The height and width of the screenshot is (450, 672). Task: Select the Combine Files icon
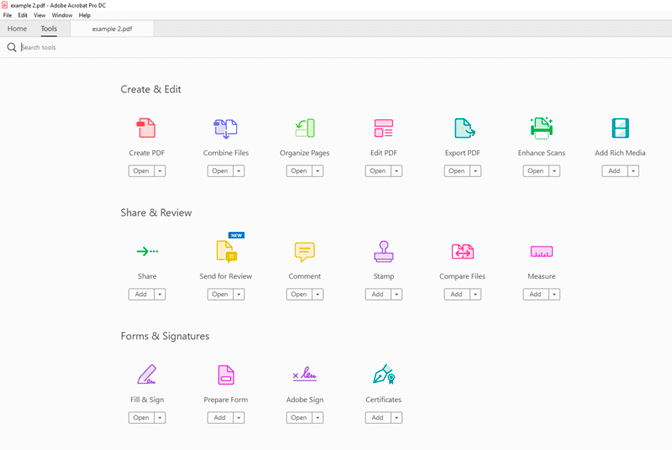[x=225, y=128]
